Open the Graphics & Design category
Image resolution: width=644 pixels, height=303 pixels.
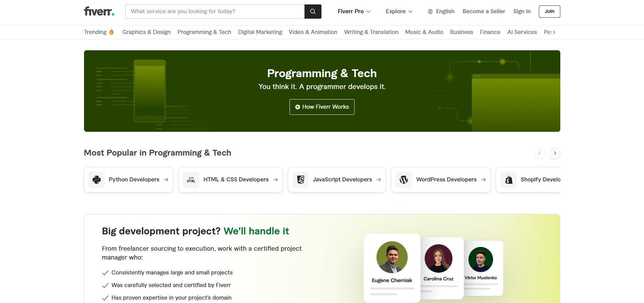tap(146, 32)
